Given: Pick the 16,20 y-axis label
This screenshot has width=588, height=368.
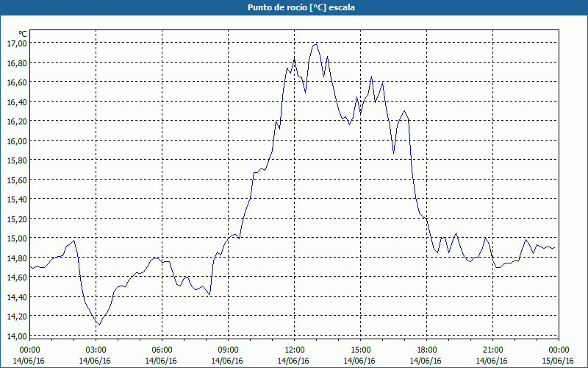Looking at the screenshot, I should [x=17, y=121].
